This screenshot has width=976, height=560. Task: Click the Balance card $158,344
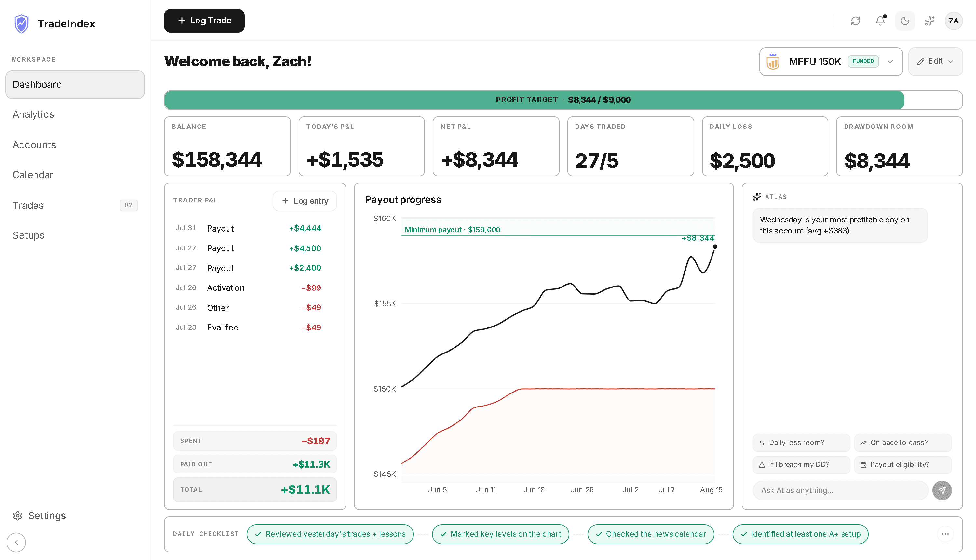point(227,147)
